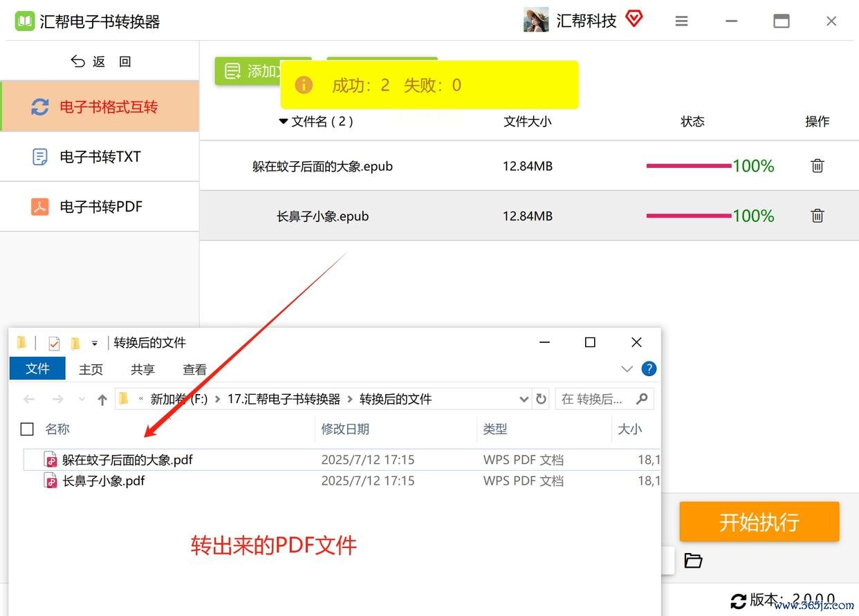The image size is (859, 616).
Task: Select the 长鼻子小象.epub row name
Action: 322,216
